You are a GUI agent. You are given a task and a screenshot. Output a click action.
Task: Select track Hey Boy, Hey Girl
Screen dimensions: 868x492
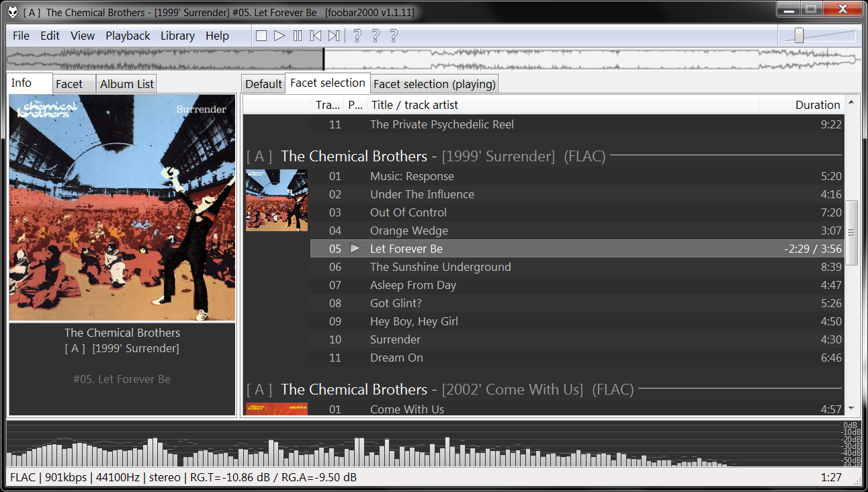point(577,321)
